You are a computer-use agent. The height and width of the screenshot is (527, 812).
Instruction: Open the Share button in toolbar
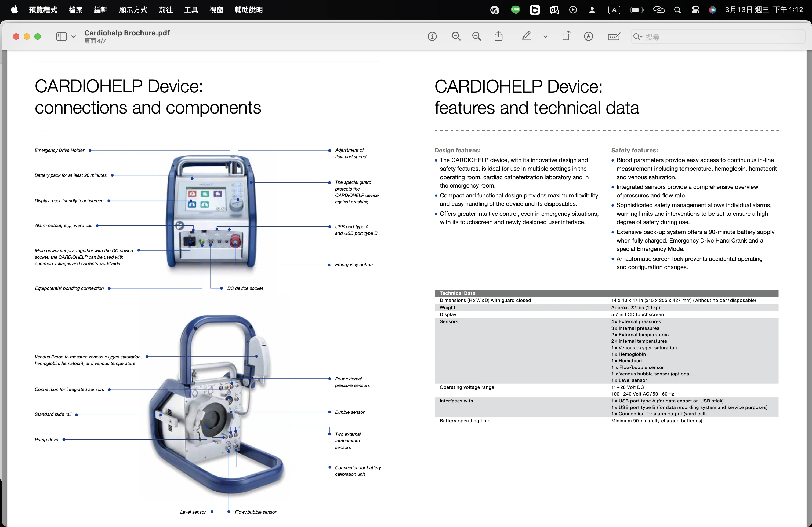pos(498,36)
